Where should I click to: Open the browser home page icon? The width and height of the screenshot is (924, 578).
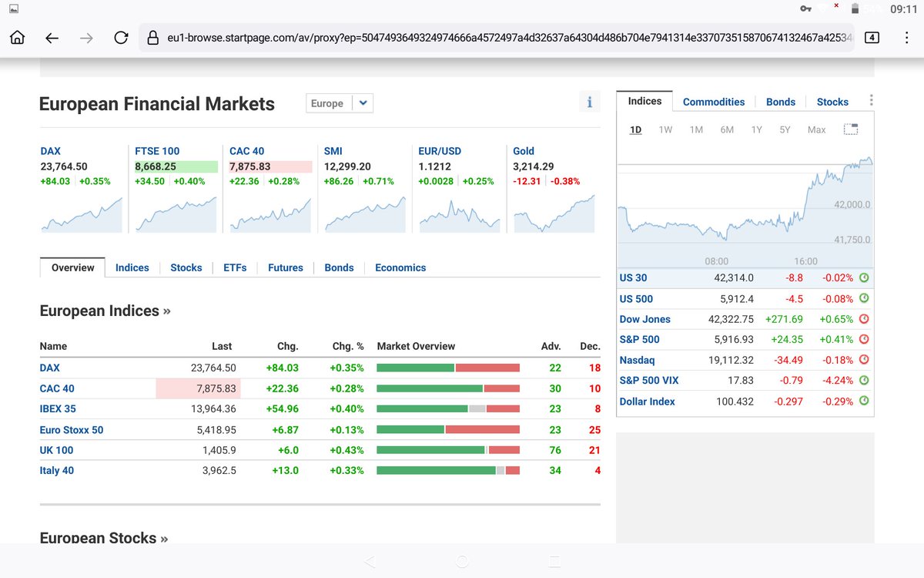tap(17, 38)
